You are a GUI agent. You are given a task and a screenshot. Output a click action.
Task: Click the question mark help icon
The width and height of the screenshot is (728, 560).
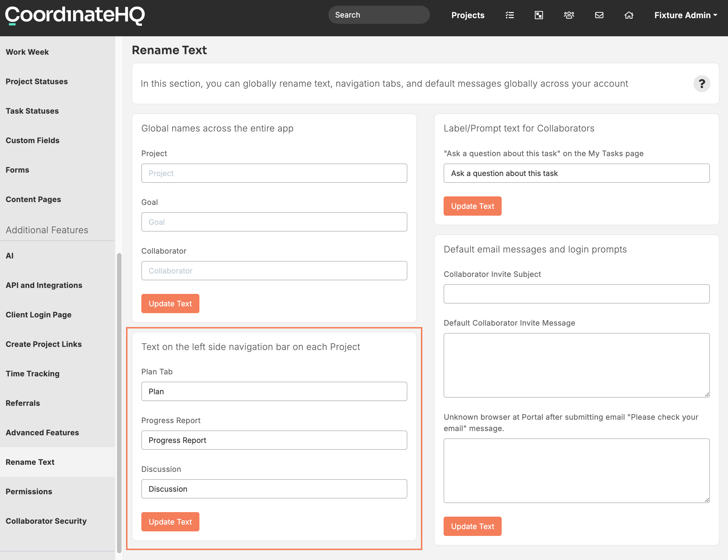[702, 83]
